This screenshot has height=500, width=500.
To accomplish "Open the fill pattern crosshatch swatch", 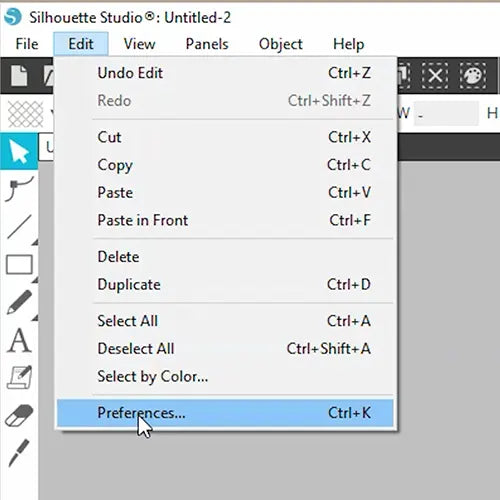I will [26, 114].
